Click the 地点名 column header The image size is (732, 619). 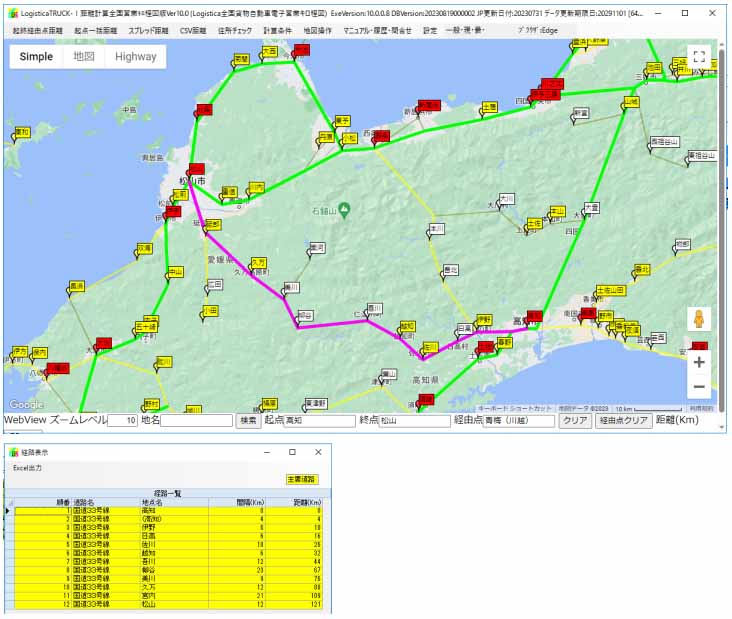[x=174, y=502]
